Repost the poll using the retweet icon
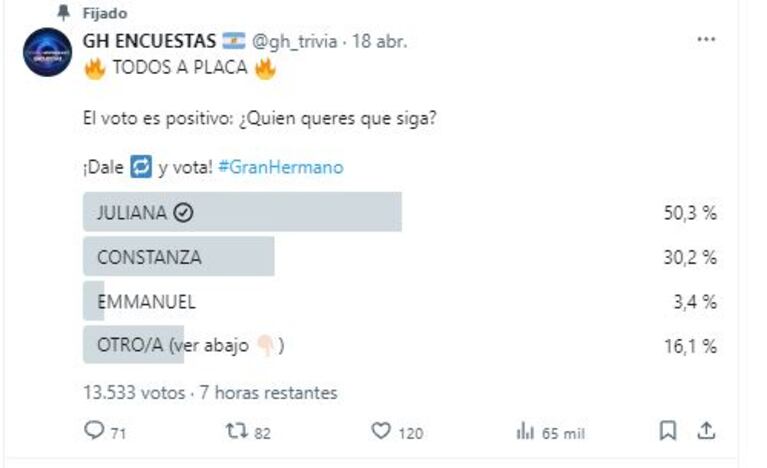The width and height of the screenshot is (767, 468). click(x=237, y=431)
